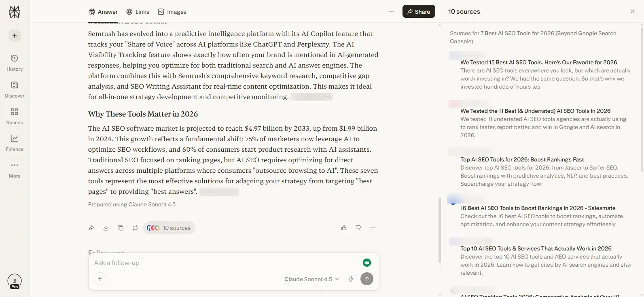Download the answer via export icon
644x297 pixels.
coord(106,228)
